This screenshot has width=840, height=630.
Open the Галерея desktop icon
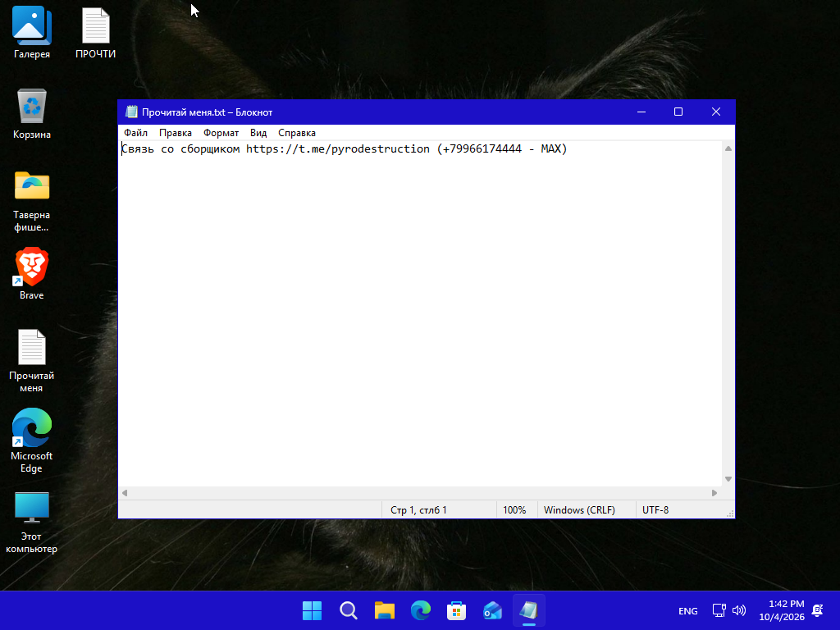pos(32,32)
